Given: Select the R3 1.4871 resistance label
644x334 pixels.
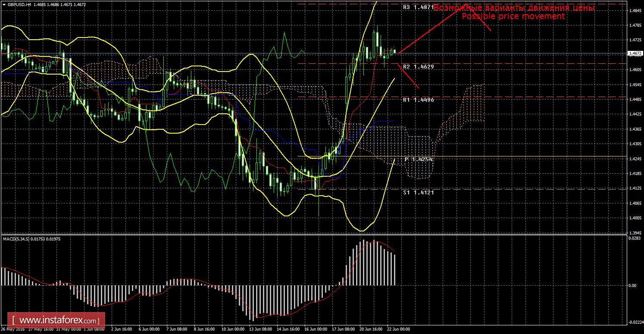Looking at the screenshot, I should pos(418,7).
